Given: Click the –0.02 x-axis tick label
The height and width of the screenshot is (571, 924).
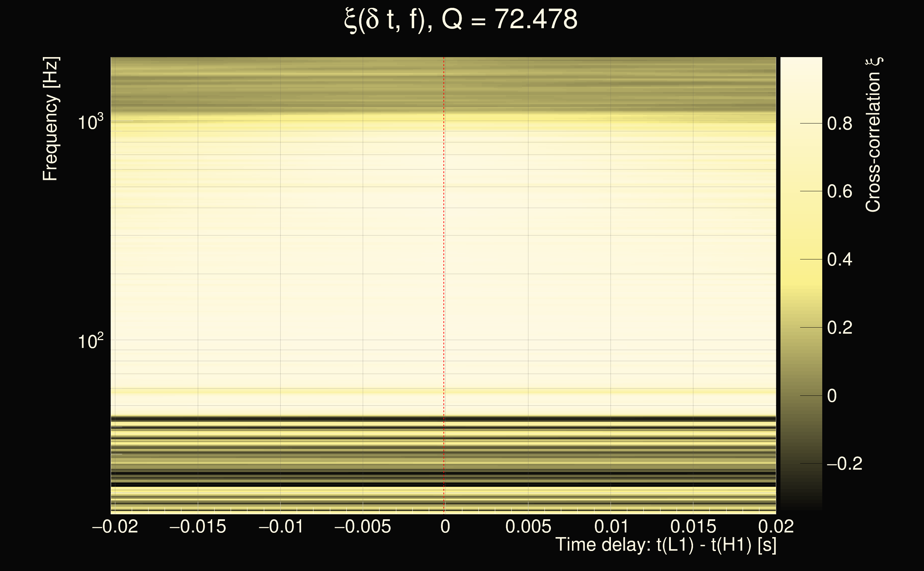Looking at the screenshot, I should pyautogui.click(x=115, y=526).
